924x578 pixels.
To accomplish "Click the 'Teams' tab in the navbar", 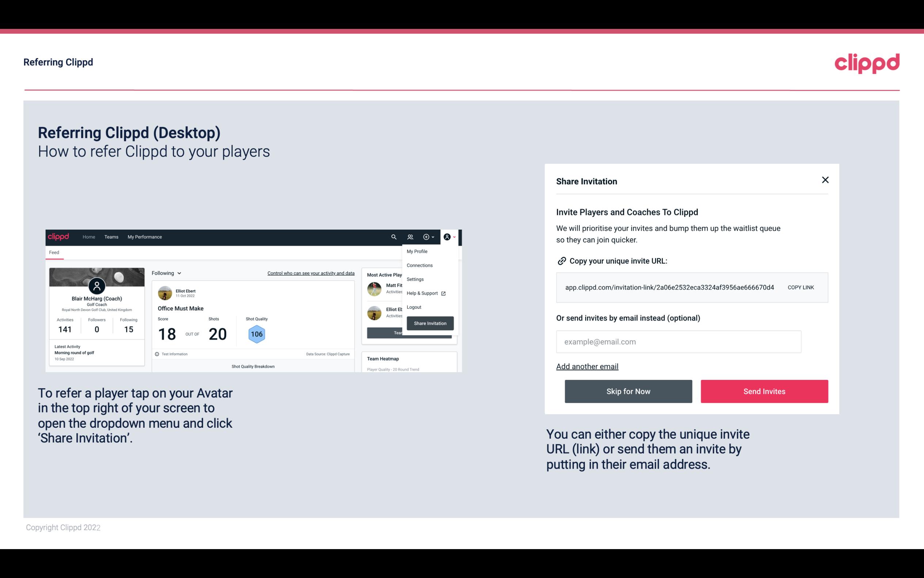I will coord(111,237).
